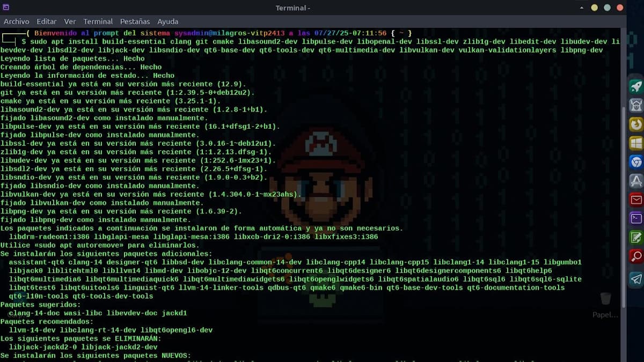Open the Ver menu
The width and height of the screenshot is (644, 362).
pyautogui.click(x=70, y=21)
